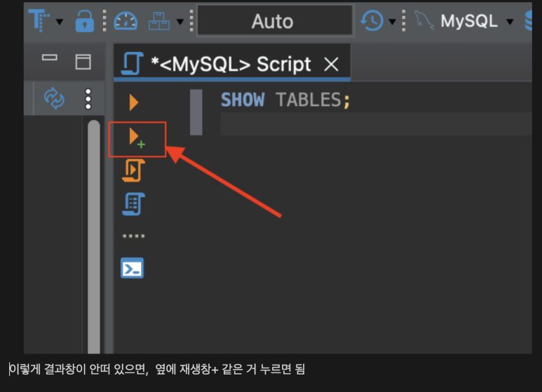The height and width of the screenshot is (392, 542).
Task: Minimize the left navigator panel
Action: (x=49, y=58)
